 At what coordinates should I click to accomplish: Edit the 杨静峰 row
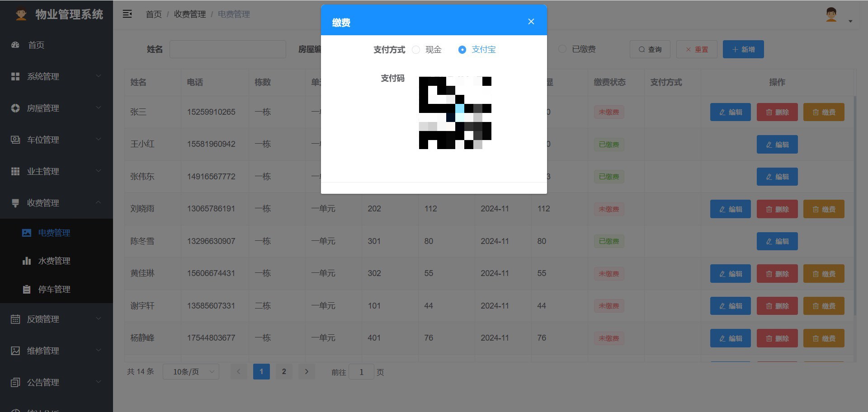[x=731, y=338]
